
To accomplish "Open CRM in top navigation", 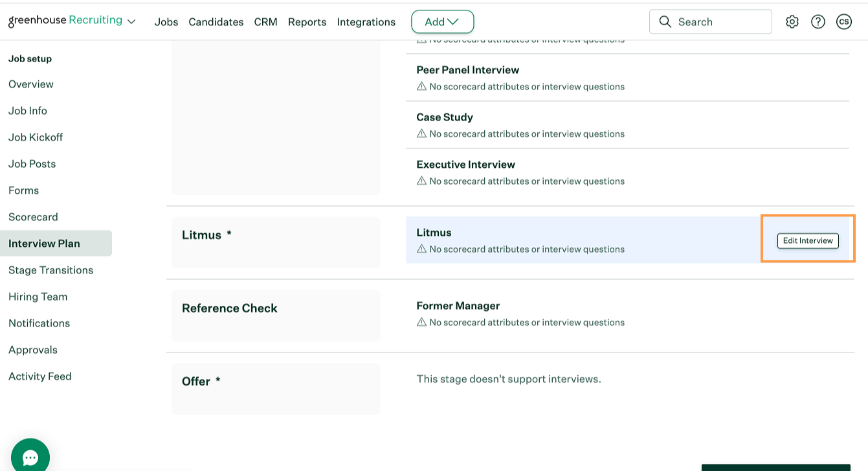I will [265, 22].
